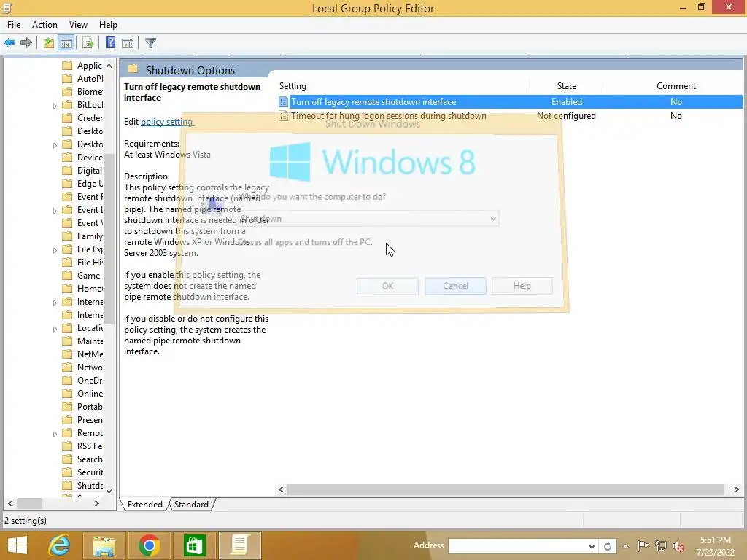Select Timeout for hung logon sessions row
Screen dimensions: 747x560
click(x=510, y=116)
